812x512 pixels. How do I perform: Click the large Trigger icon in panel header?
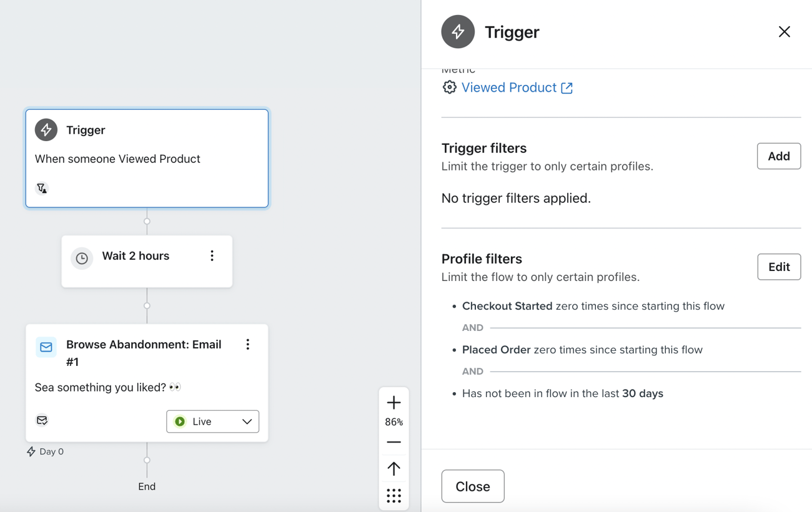pos(458,32)
